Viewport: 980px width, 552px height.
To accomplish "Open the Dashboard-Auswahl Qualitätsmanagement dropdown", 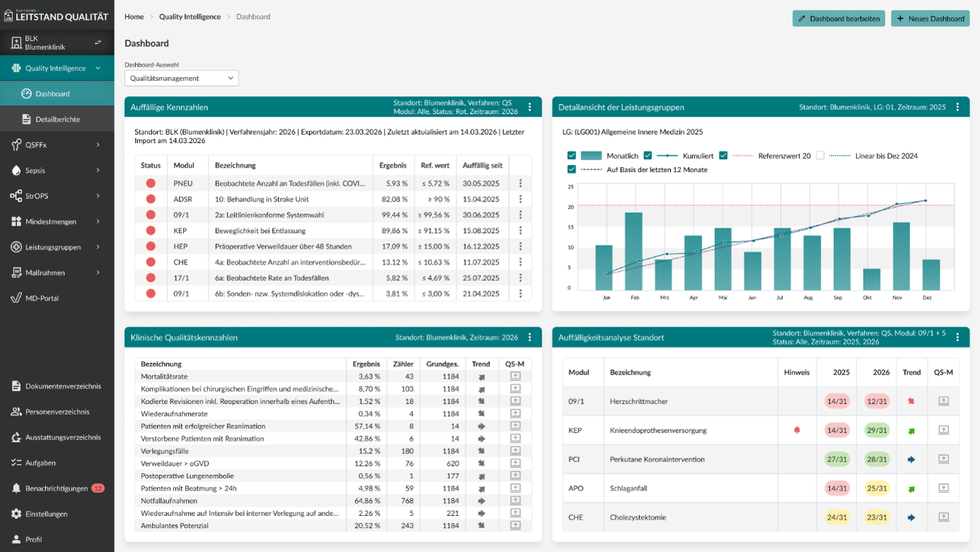I will click(x=182, y=79).
